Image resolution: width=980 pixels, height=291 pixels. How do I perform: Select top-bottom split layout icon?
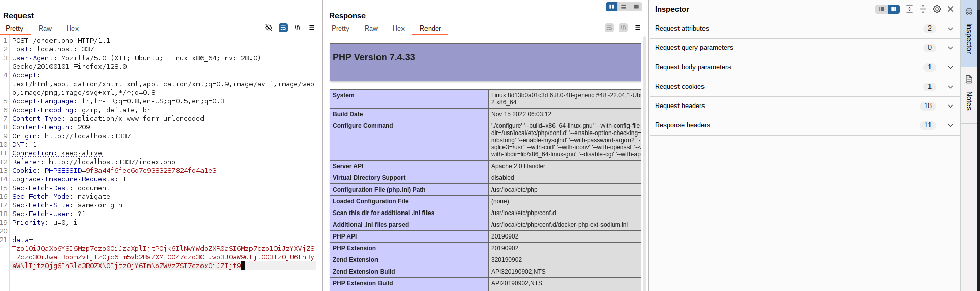(x=623, y=7)
